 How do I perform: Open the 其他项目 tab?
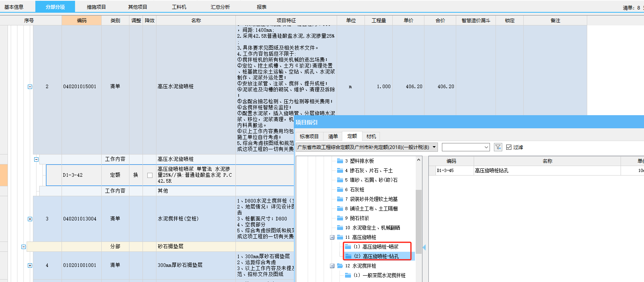click(x=138, y=7)
